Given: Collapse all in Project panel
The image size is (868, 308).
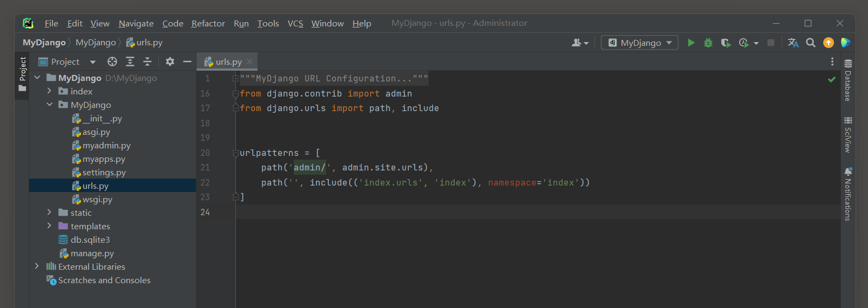Looking at the screenshot, I should coord(147,61).
